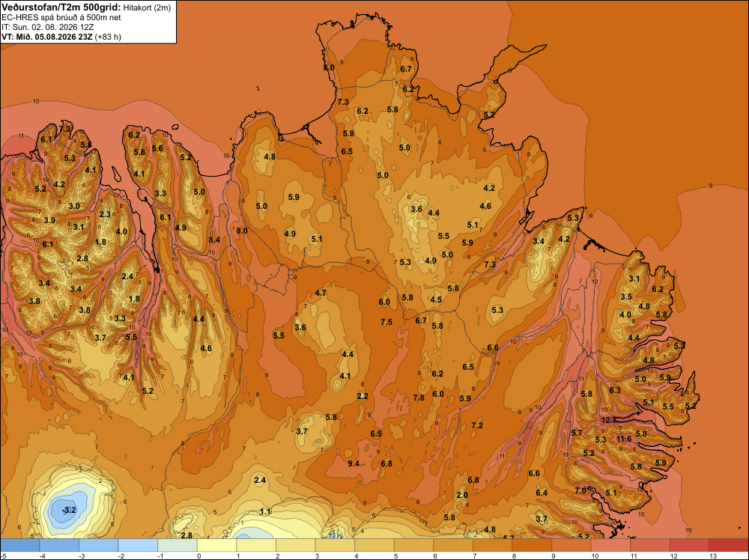
Task: Click the legend color swatch between -2 and -1
Action: pyautogui.click(x=138, y=545)
